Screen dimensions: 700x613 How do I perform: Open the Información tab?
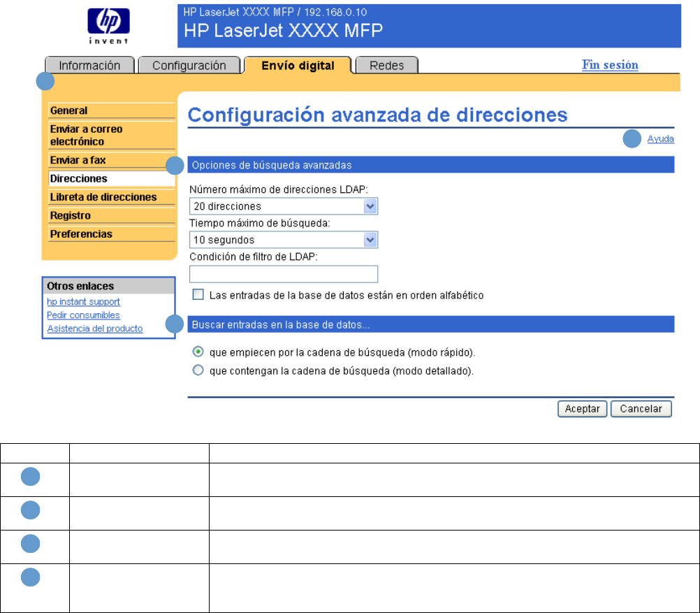pos(89,65)
